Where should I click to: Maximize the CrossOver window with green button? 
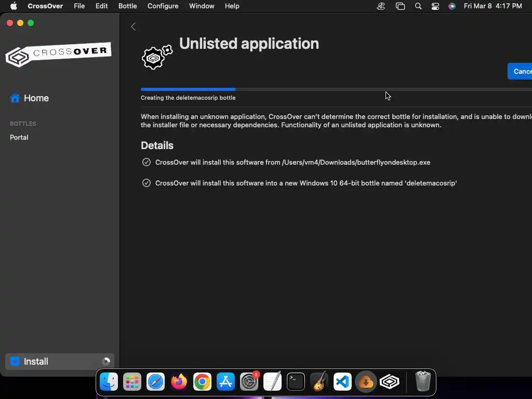[31, 23]
